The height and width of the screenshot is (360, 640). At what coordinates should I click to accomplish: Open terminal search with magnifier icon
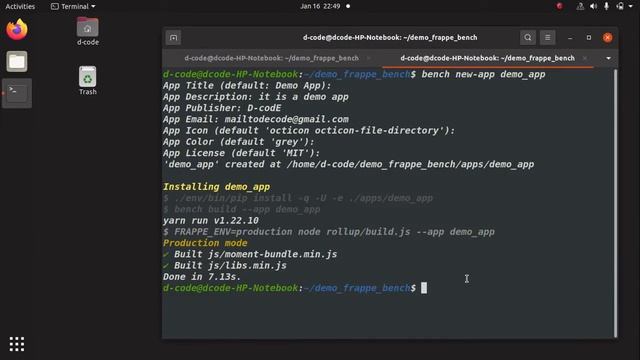[x=527, y=38]
